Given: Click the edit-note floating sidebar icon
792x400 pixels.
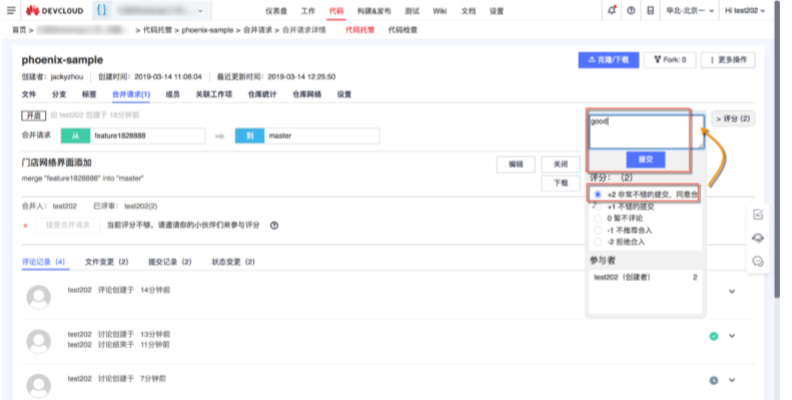Looking at the screenshot, I should pyautogui.click(x=758, y=215).
